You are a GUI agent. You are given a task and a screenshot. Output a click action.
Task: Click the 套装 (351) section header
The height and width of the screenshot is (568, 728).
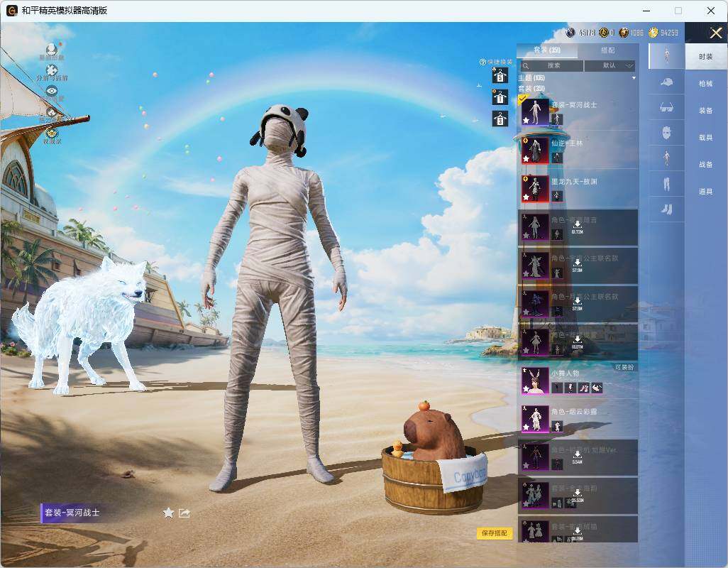[531, 88]
